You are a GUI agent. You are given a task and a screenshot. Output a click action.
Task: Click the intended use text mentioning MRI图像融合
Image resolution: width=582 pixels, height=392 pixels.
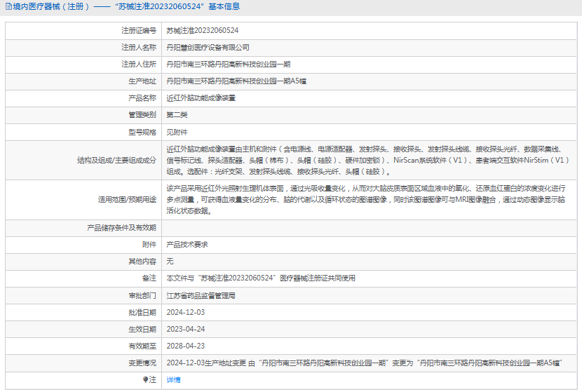coord(366,200)
